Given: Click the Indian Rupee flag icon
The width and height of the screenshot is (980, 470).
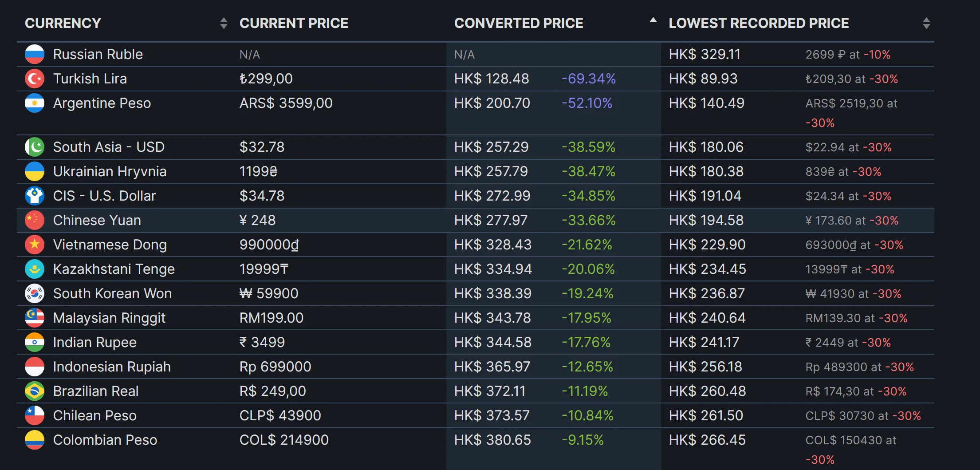Looking at the screenshot, I should point(35,342).
